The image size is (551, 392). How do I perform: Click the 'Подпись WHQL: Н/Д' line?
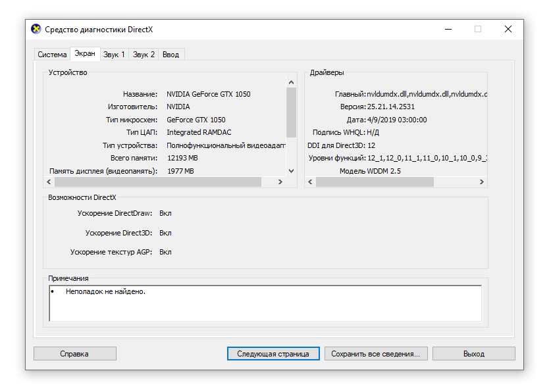[346, 132]
